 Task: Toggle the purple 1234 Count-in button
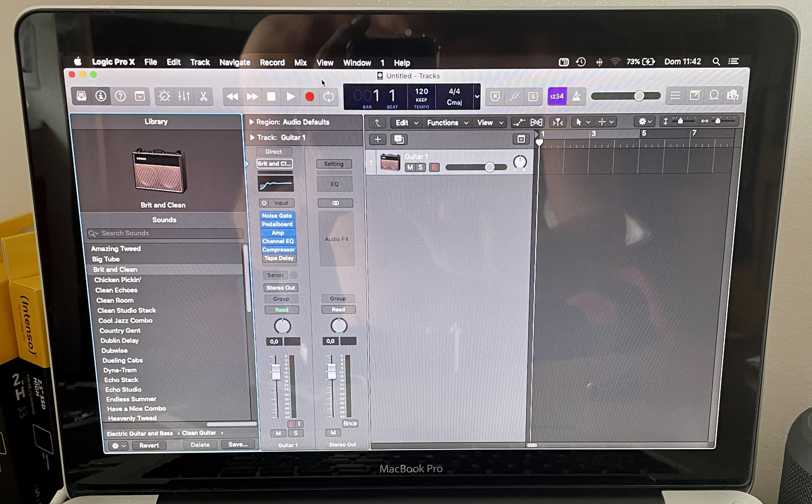point(557,96)
